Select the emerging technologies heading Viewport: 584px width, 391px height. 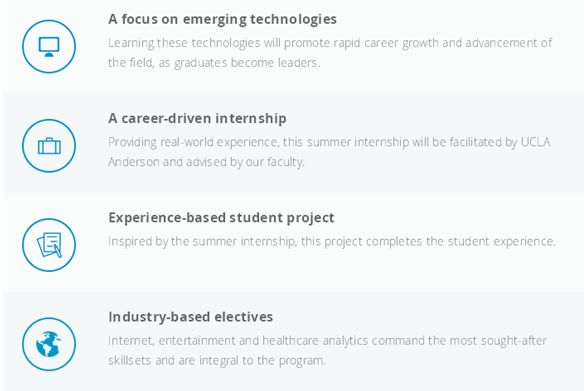(x=222, y=19)
